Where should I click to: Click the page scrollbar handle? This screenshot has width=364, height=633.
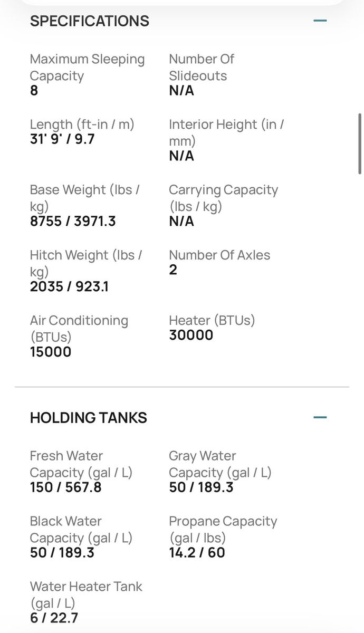(360, 143)
